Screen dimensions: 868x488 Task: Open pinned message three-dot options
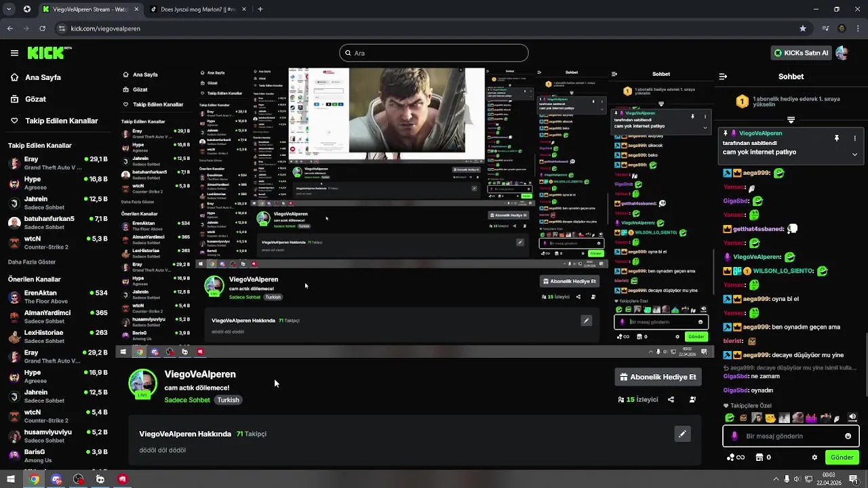pos(854,138)
